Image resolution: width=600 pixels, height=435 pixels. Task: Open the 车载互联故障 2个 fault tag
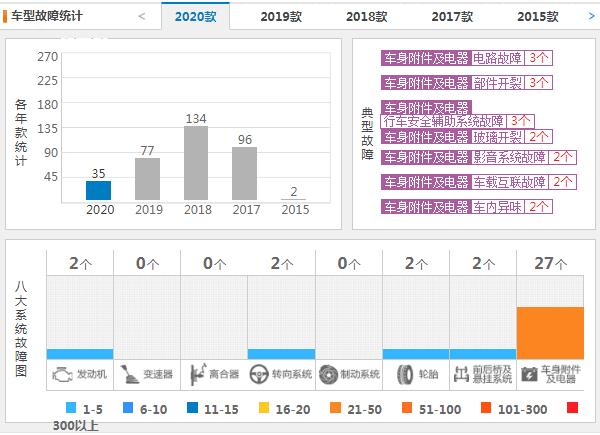click(479, 182)
